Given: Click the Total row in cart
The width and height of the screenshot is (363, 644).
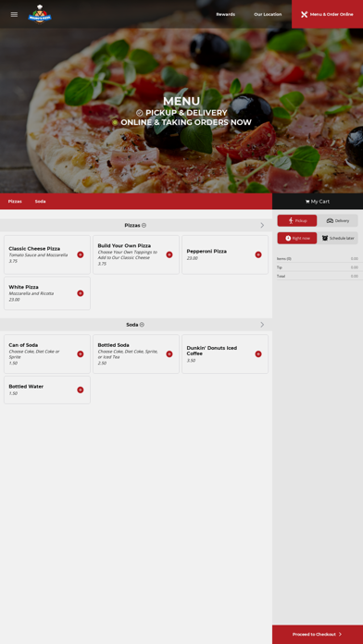Looking at the screenshot, I should point(318,276).
